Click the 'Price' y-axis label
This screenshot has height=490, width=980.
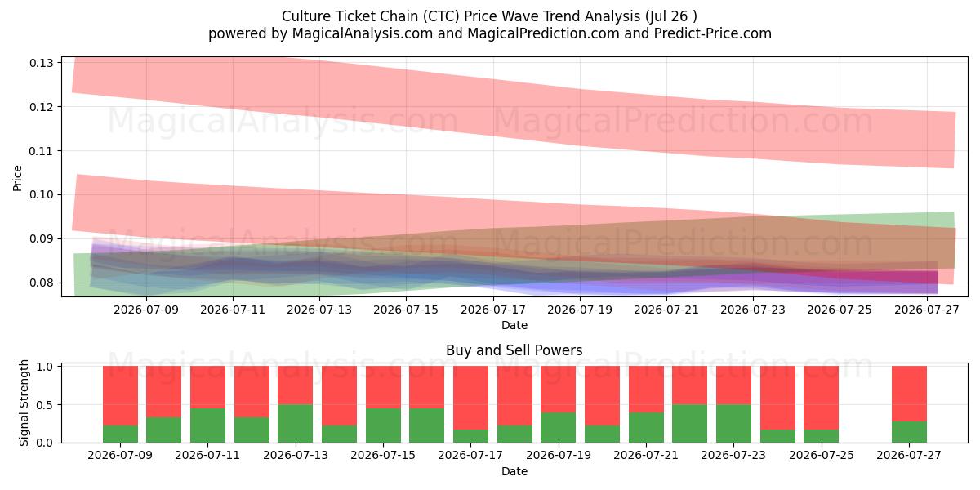pos(18,176)
